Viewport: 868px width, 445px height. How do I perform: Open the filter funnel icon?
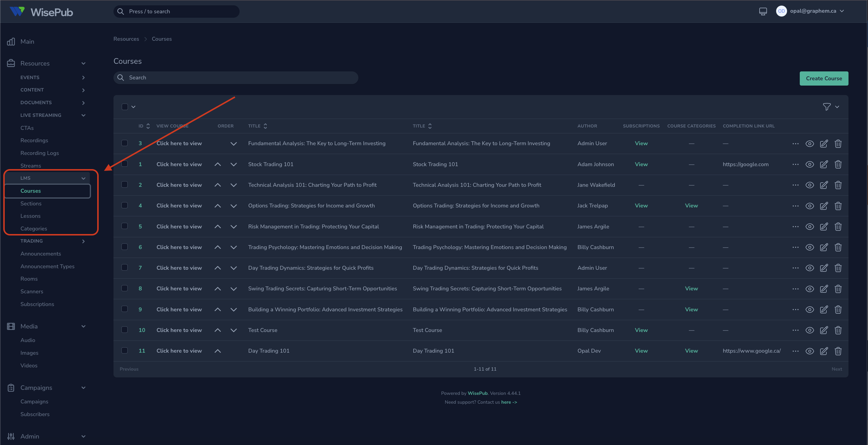pos(826,107)
